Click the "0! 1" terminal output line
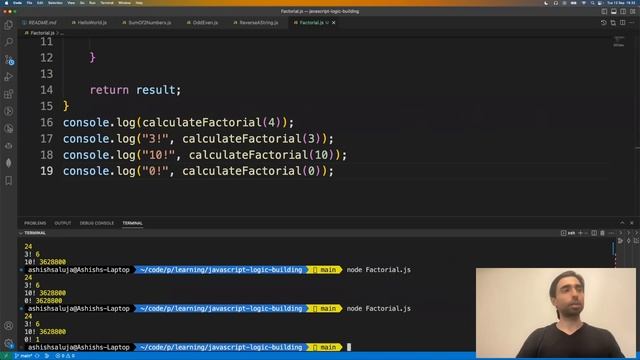 click(32, 340)
